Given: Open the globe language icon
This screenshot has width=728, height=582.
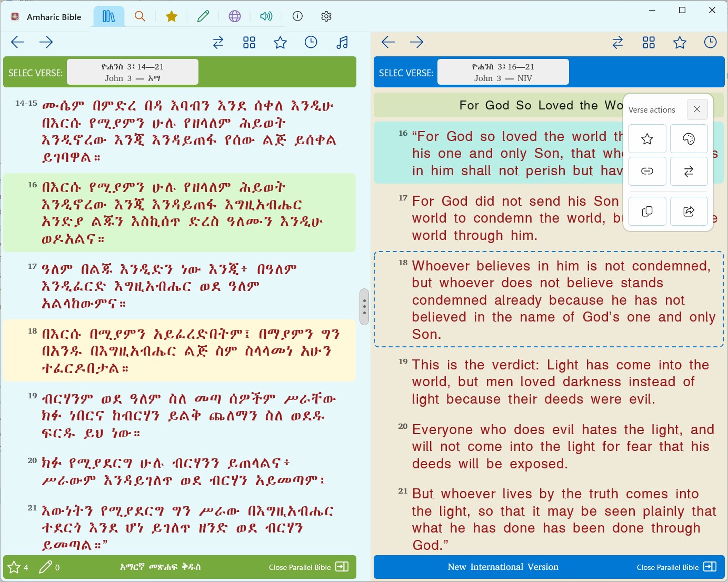Looking at the screenshot, I should (235, 16).
